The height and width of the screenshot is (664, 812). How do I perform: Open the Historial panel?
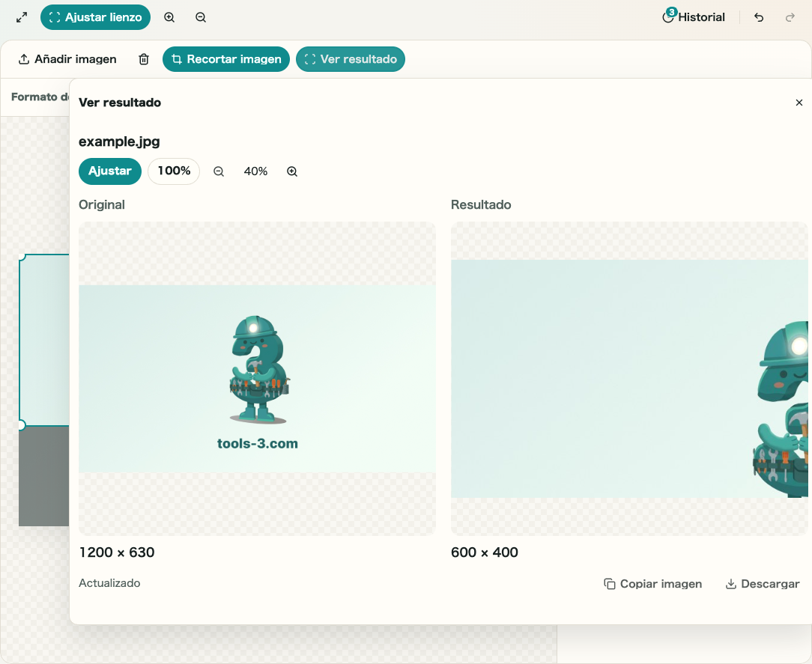(x=694, y=17)
